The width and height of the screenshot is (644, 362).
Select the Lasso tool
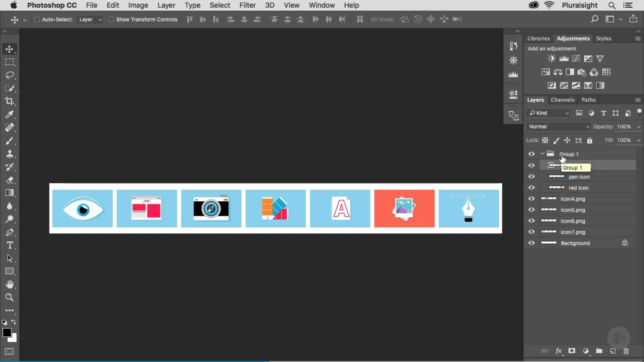point(9,75)
